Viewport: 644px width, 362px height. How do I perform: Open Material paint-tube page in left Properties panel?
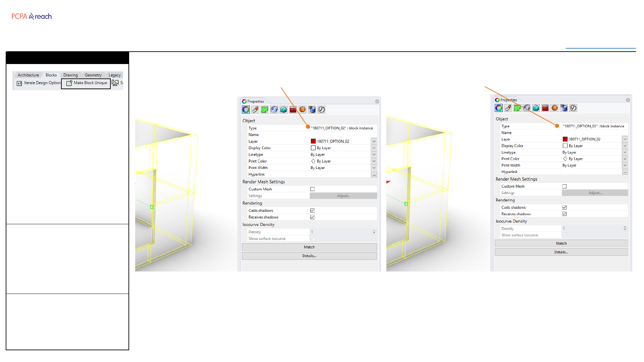pos(255,110)
